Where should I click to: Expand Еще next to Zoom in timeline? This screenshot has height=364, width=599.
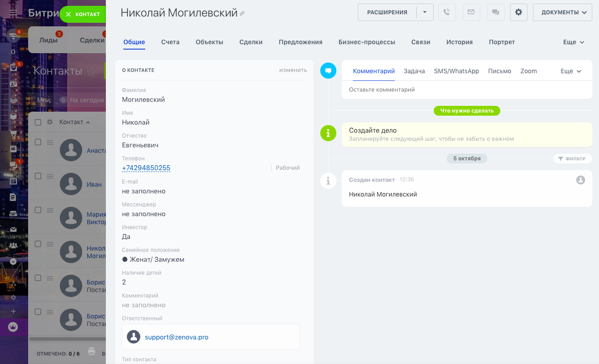tap(571, 71)
